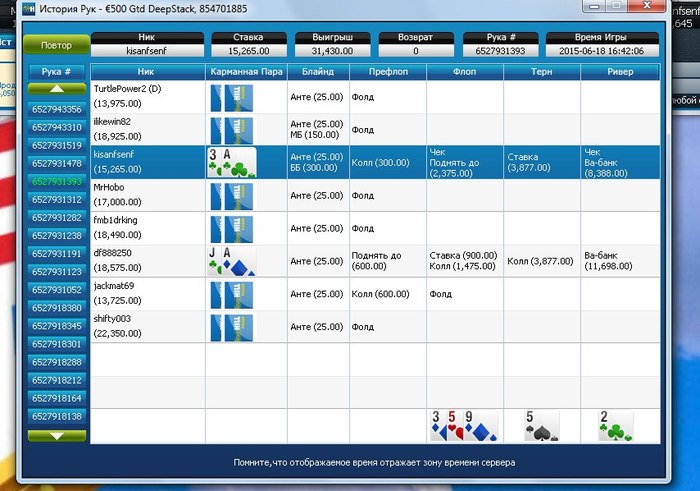Click the Карманная Пара column header

click(246, 71)
